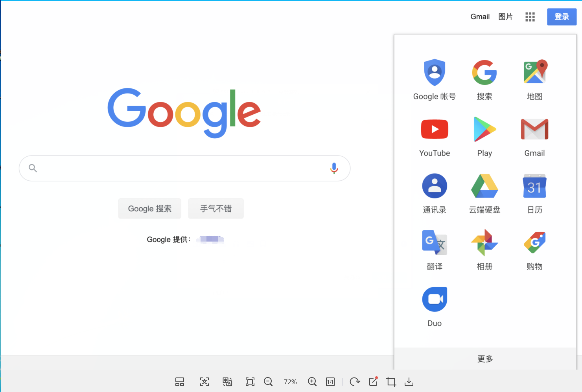Open 云端硬盘 (Drive) app icon
The image size is (582, 392).
pos(484,193)
